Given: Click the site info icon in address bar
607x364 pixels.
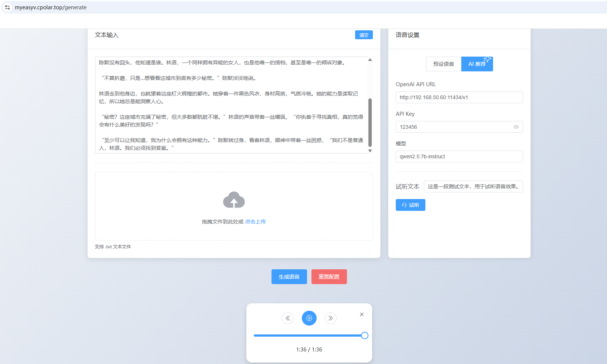Looking at the screenshot, I should tap(7, 7).
